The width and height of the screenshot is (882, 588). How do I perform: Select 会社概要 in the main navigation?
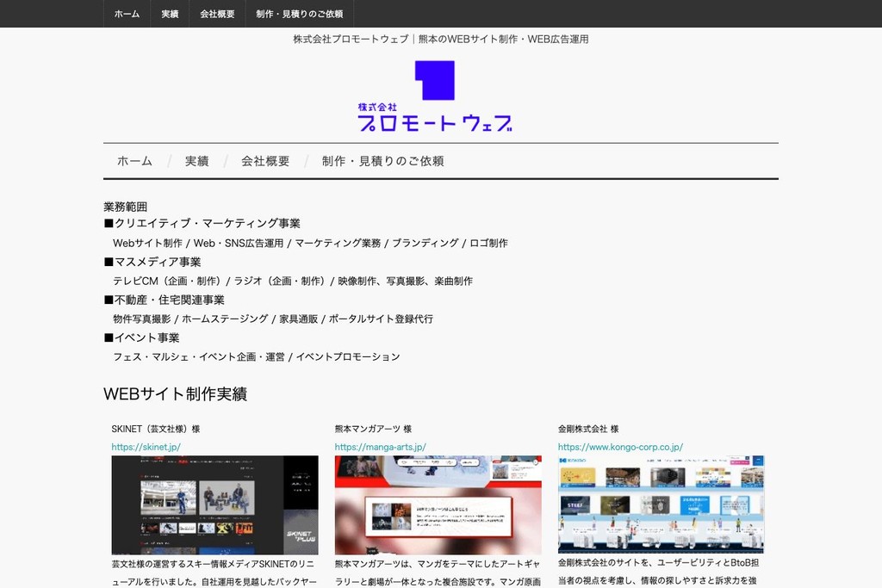[265, 161]
